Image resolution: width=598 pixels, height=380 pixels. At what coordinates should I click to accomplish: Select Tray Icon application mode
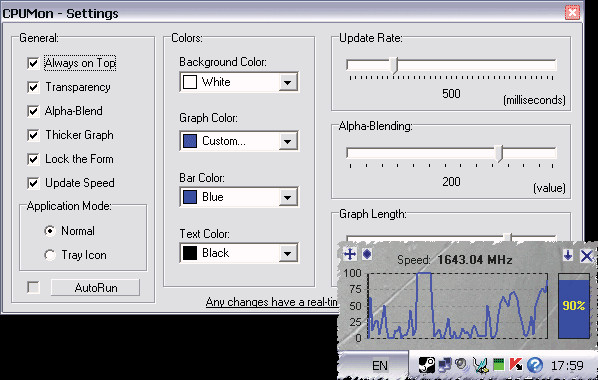point(50,255)
